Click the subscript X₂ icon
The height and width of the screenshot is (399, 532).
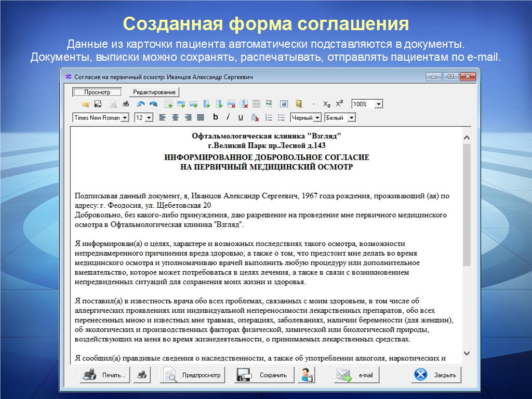327,104
